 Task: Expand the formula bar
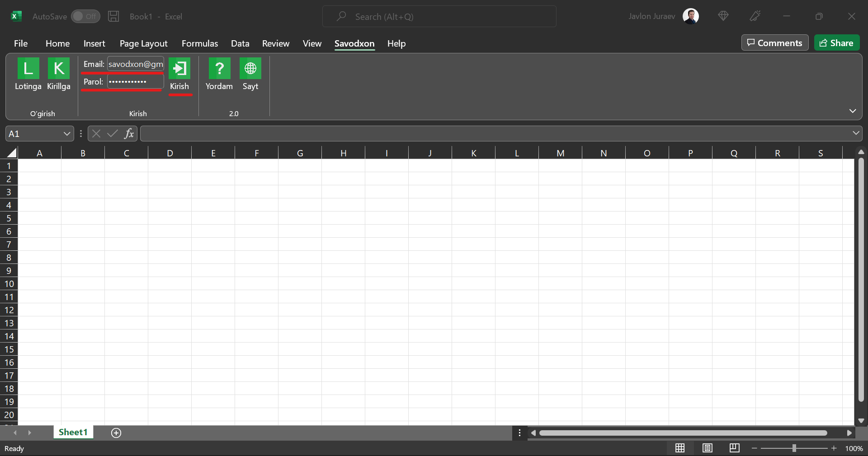click(x=855, y=133)
